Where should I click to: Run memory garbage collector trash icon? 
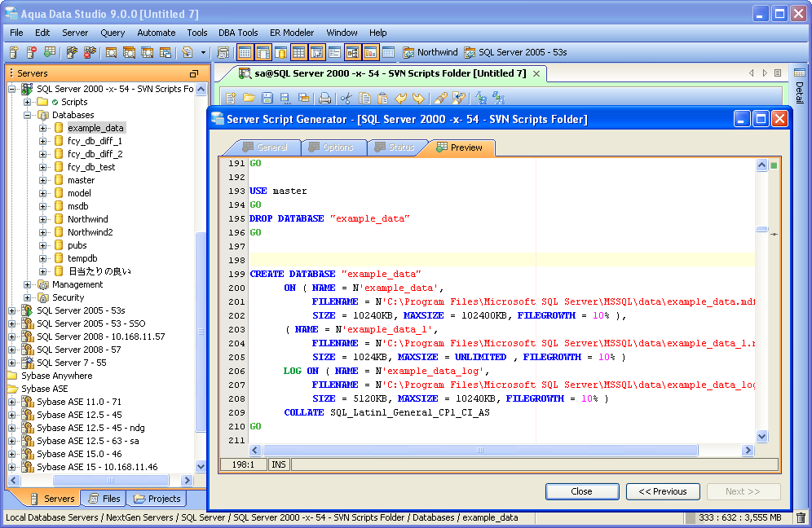pyautogui.click(x=801, y=517)
